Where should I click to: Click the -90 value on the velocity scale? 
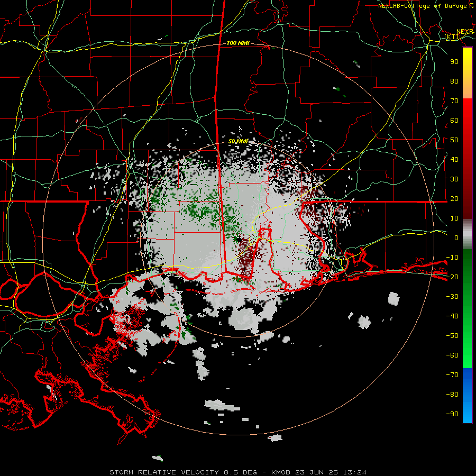(x=452, y=414)
